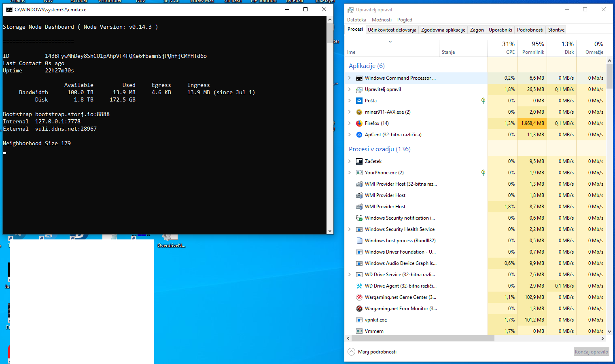
Task: Click the Wargaming.net Game Center icon
Action: pyautogui.click(x=359, y=297)
